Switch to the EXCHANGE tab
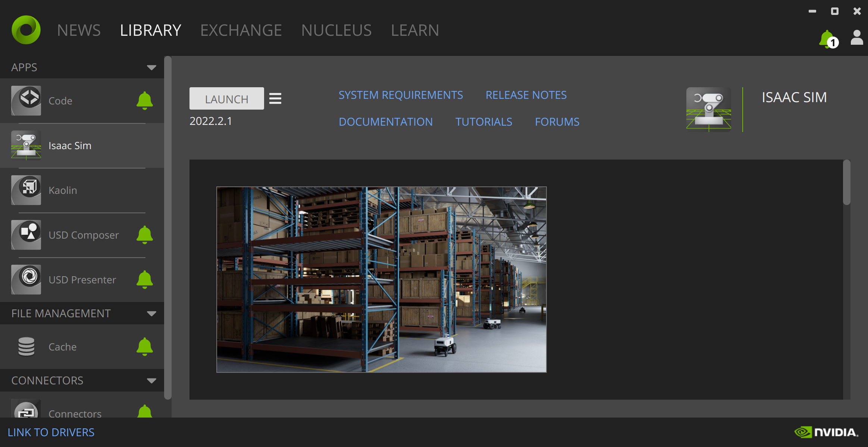 click(241, 30)
